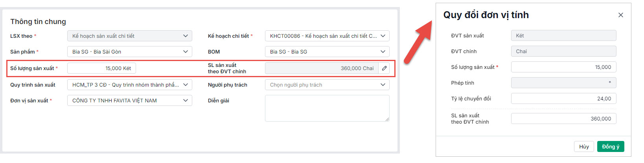Close the Quy đổi đơn vị tính dialog
The image size is (644, 163).
[x=620, y=15]
